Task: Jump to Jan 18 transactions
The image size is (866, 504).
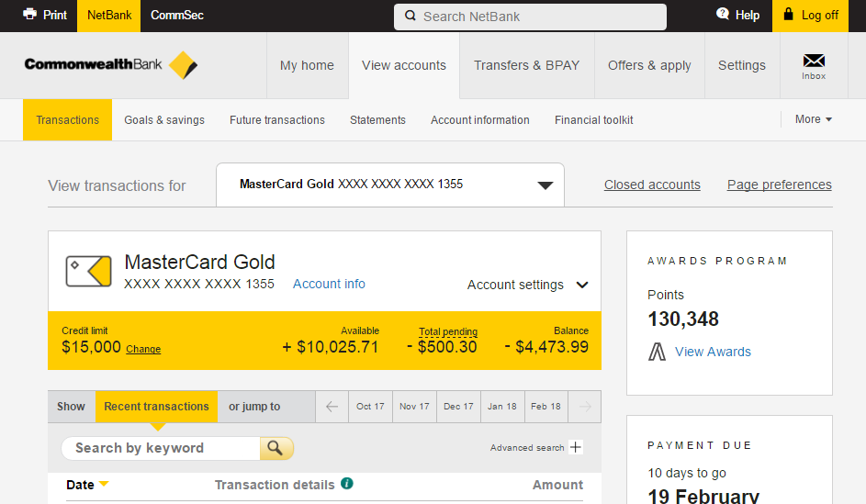Action: pyautogui.click(x=502, y=407)
